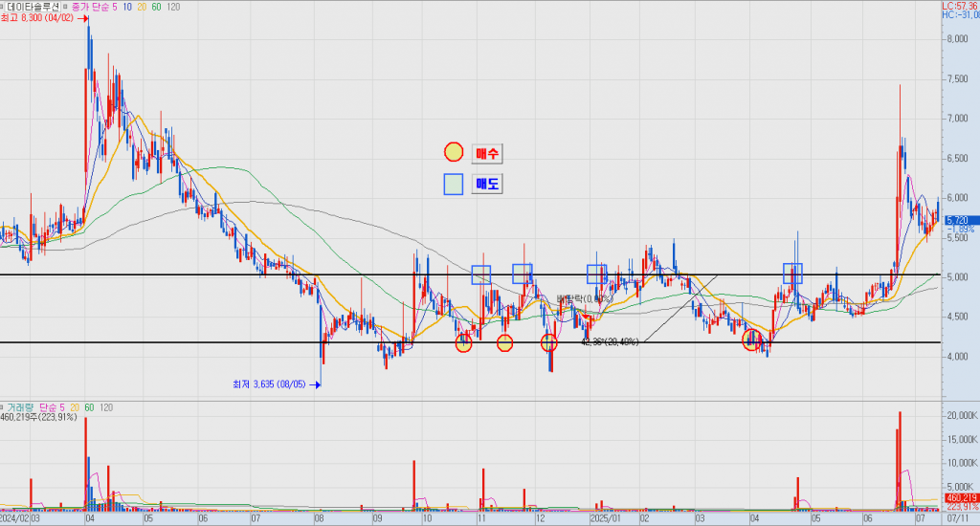The height and width of the screenshot is (526, 980).
Task: Toggle the 120-day price moving average label
Action: click(173, 7)
